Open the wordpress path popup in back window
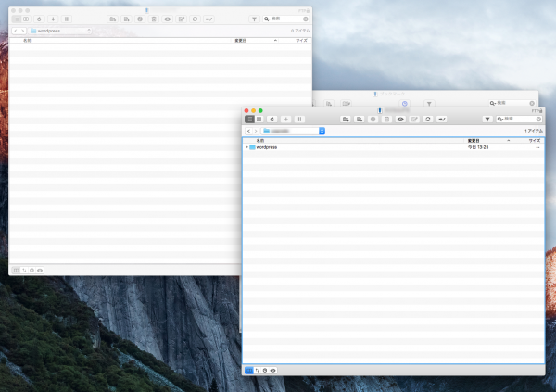This screenshot has height=392, width=556. click(60, 31)
